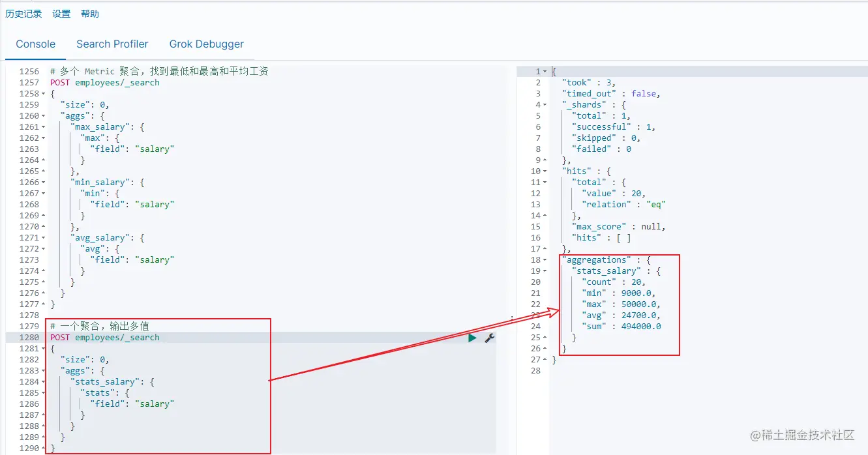Fold the _shards object at response line 4
This screenshot has width=868, height=455.
tap(545, 105)
